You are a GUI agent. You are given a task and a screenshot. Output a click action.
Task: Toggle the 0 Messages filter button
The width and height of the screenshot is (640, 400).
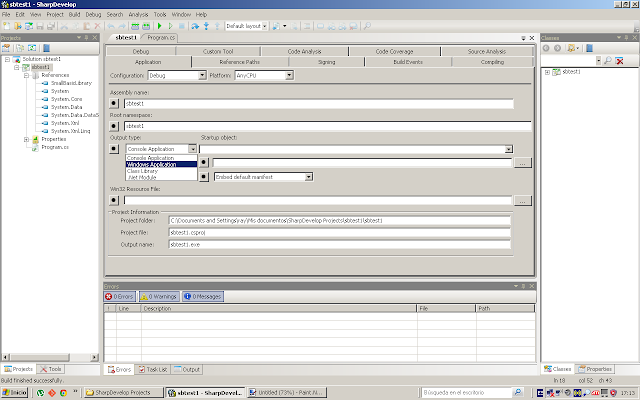[203, 296]
